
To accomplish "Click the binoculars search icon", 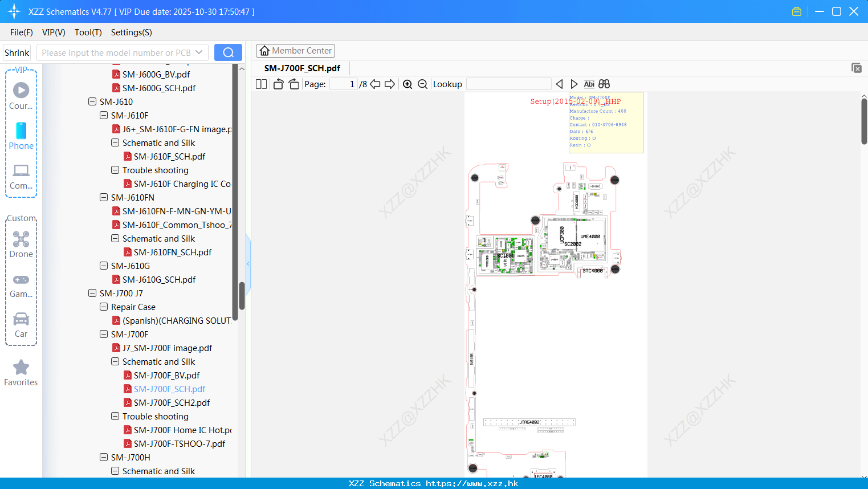I will coord(604,84).
